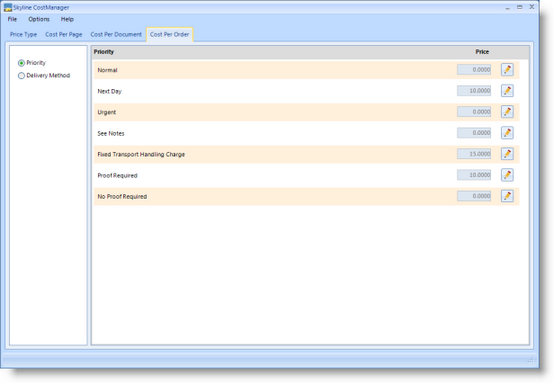This screenshot has height=383, width=554.
Task: Click the Next Day price field
Action: (x=474, y=91)
